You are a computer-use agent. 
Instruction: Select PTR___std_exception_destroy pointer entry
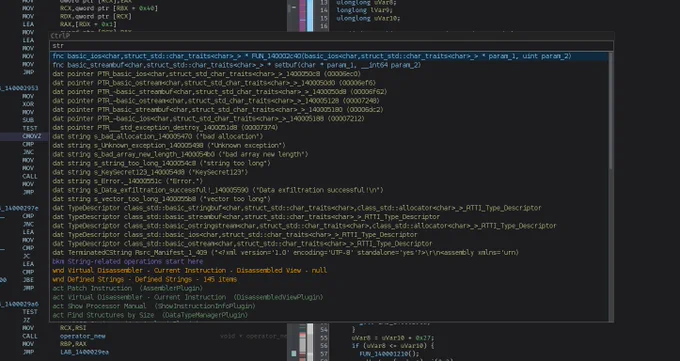click(329, 128)
